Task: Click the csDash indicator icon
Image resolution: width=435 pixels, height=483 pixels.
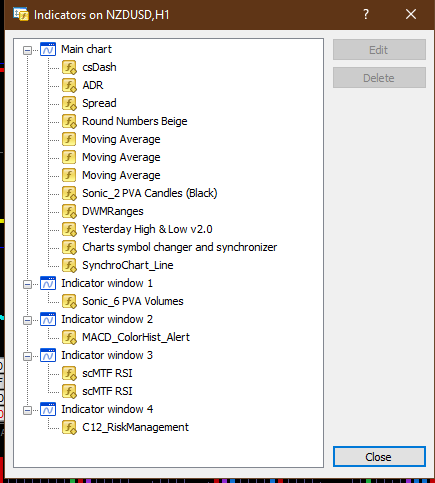Action: tap(69, 67)
